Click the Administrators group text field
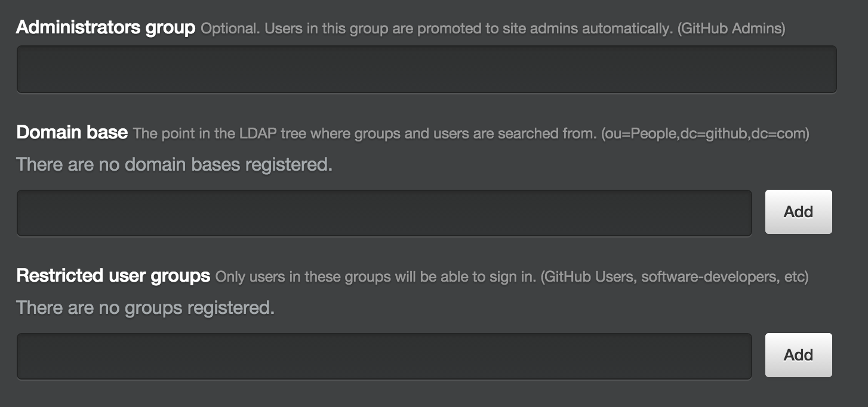Image resolution: width=868 pixels, height=407 pixels. coord(426,69)
